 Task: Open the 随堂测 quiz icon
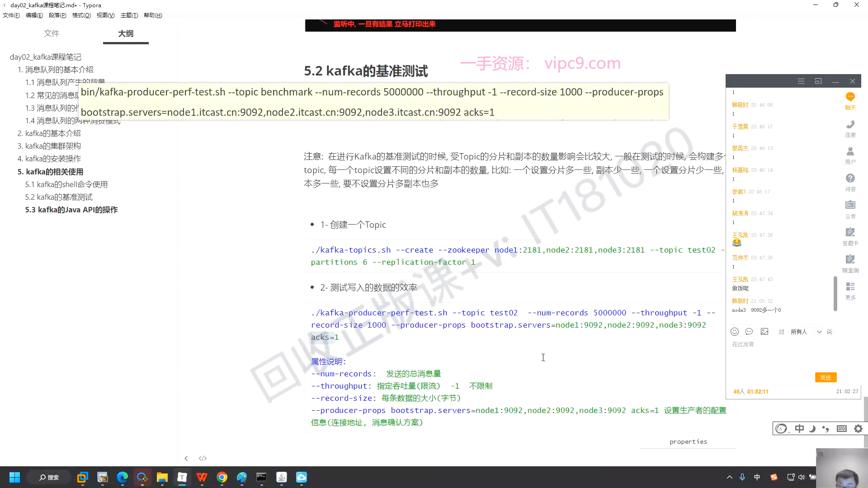850,263
